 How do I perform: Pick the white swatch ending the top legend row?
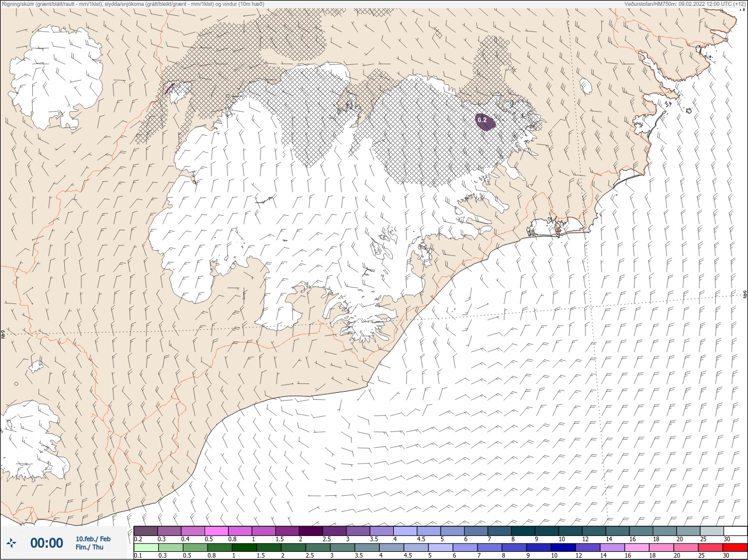click(736, 531)
